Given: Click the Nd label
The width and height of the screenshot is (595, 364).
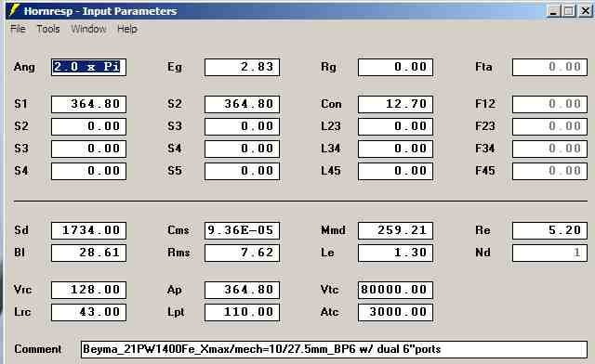Looking at the screenshot, I should (x=483, y=253).
